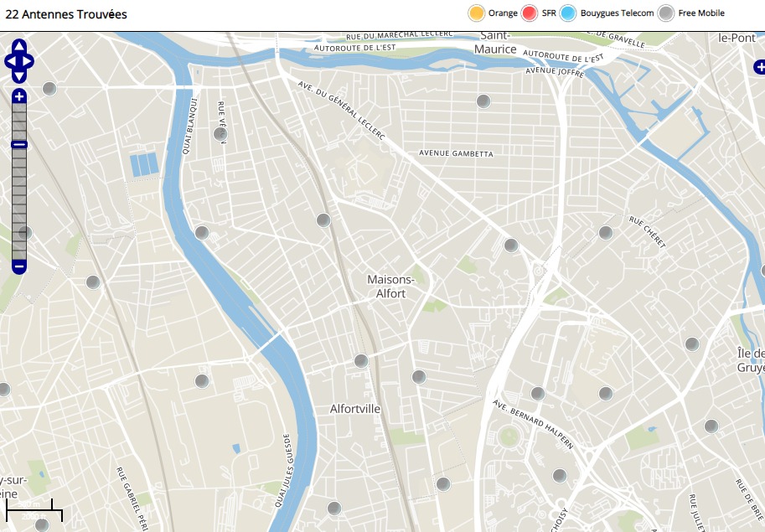The image size is (765, 532).
Task: Click the zoom slider handle
Action: pos(19,145)
